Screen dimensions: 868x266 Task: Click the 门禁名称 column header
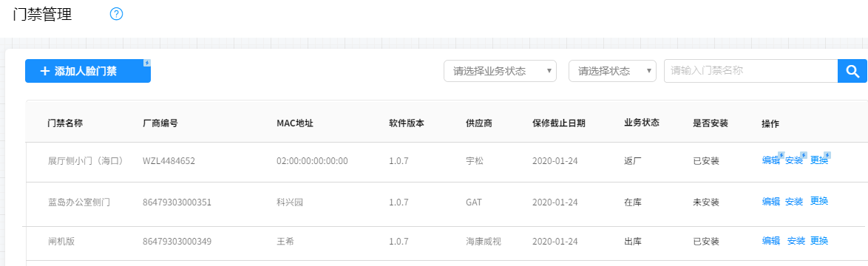65,123
